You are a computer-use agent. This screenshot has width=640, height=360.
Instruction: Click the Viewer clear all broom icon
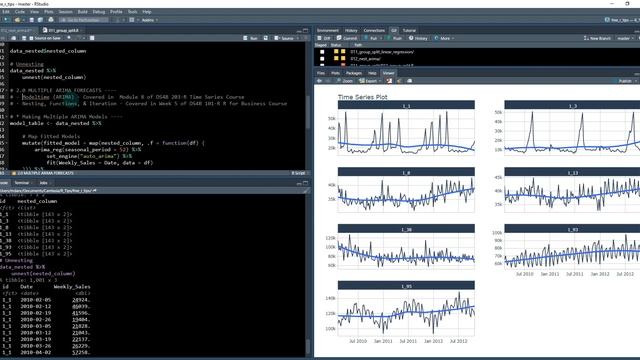(399, 81)
